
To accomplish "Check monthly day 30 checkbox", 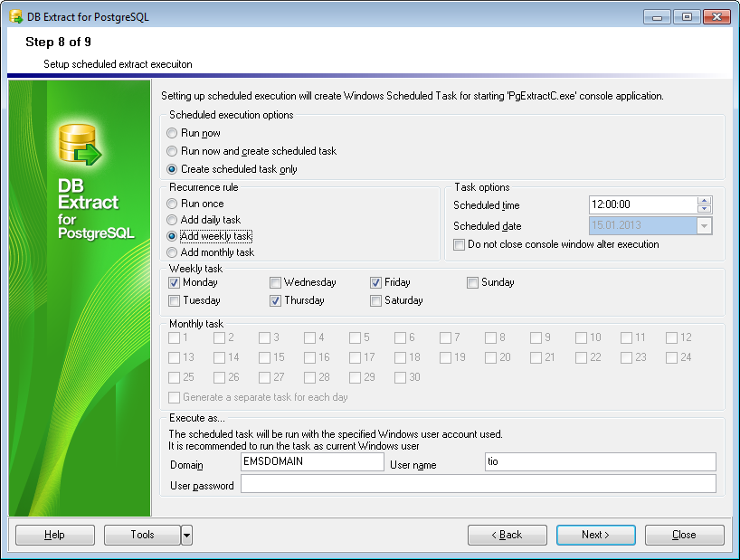I will coord(400,377).
